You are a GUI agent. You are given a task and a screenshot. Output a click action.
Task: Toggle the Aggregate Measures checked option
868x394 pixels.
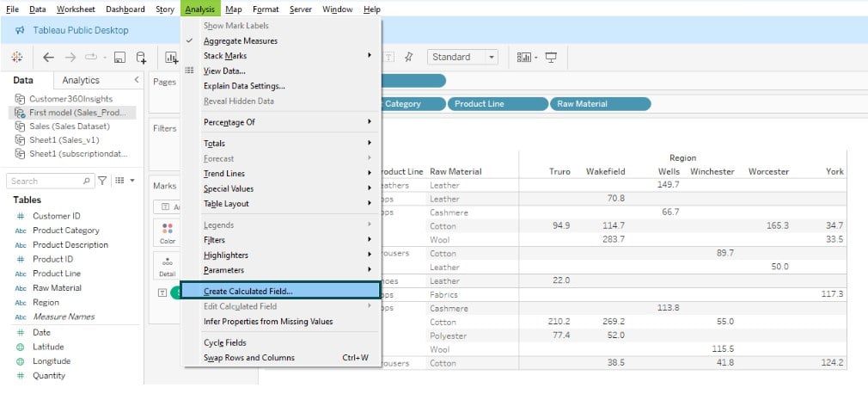(241, 41)
